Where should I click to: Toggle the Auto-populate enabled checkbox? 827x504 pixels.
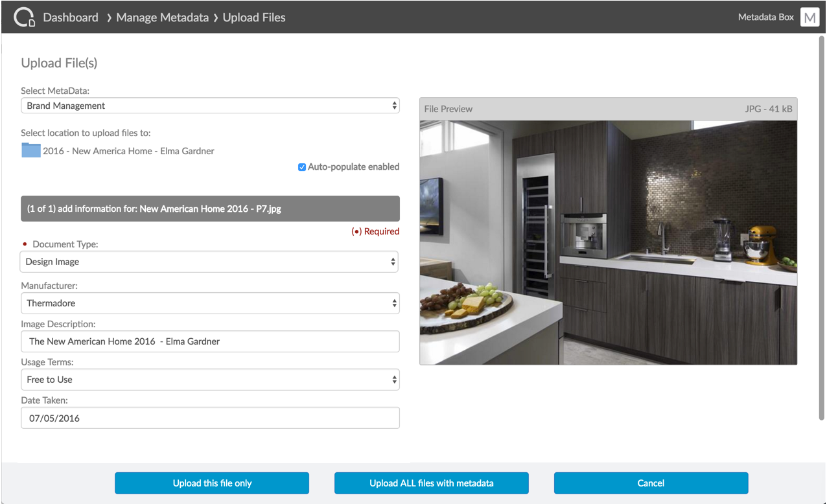[x=301, y=167]
